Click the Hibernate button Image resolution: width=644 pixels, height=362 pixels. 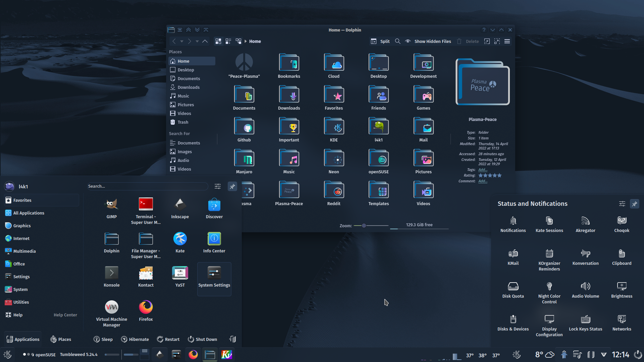tap(135, 339)
